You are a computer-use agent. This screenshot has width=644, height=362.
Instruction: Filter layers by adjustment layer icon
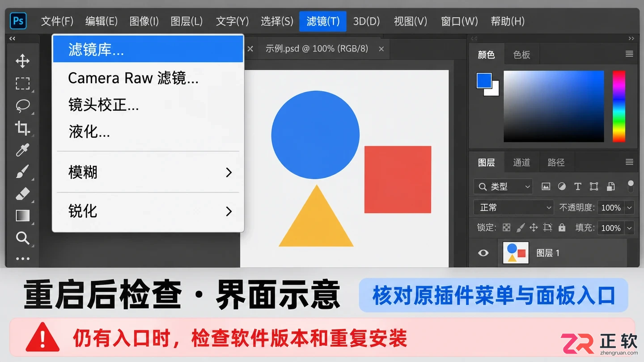click(562, 186)
